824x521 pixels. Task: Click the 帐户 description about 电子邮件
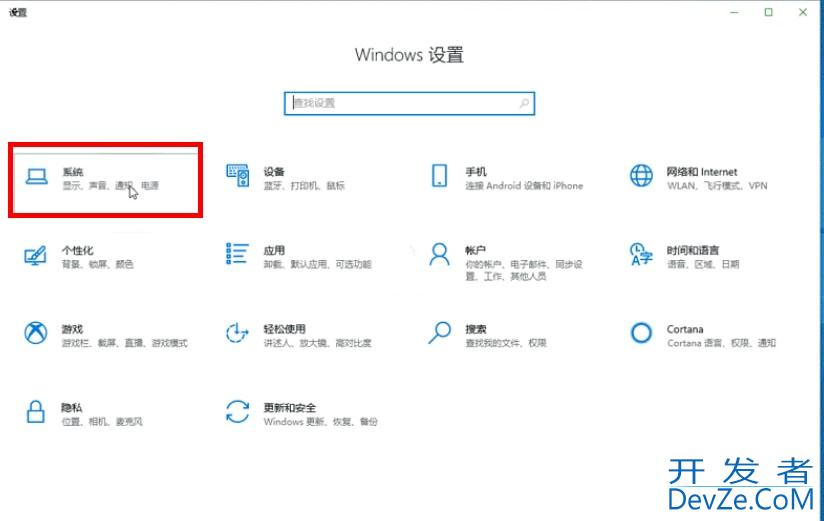[x=524, y=270]
